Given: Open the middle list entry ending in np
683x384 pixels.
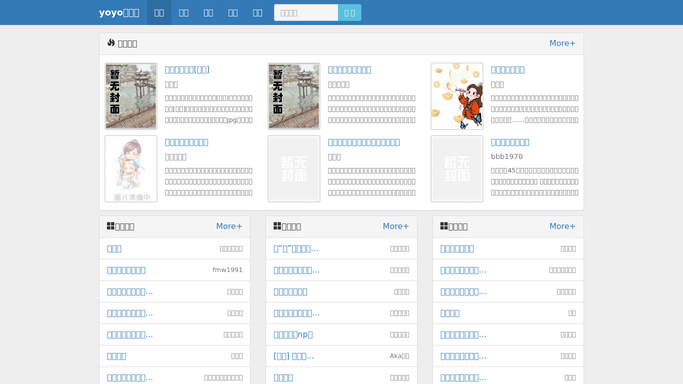Looking at the screenshot, I should click(293, 335).
